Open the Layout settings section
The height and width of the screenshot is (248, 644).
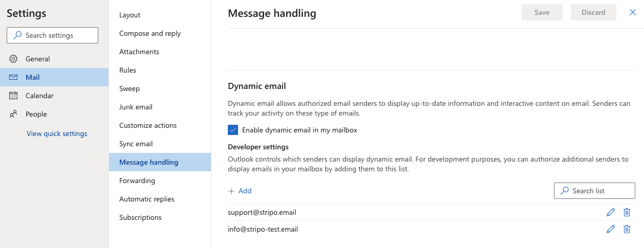click(130, 15)
